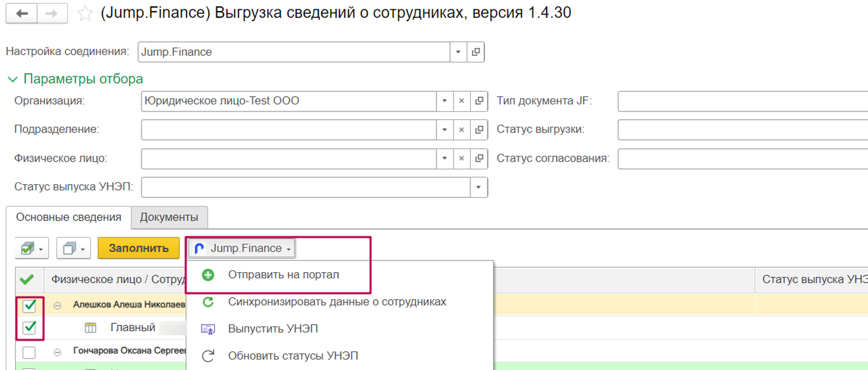Uncheck the Главный sub-row checkbox
The image size is (868, 370).
(x=30, y=327)
